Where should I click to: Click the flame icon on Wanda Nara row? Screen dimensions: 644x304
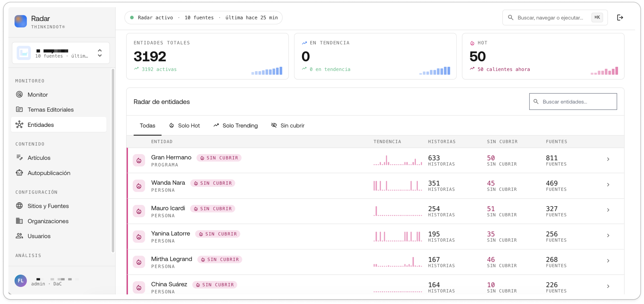pyautogui.click(x=139, y=186)
